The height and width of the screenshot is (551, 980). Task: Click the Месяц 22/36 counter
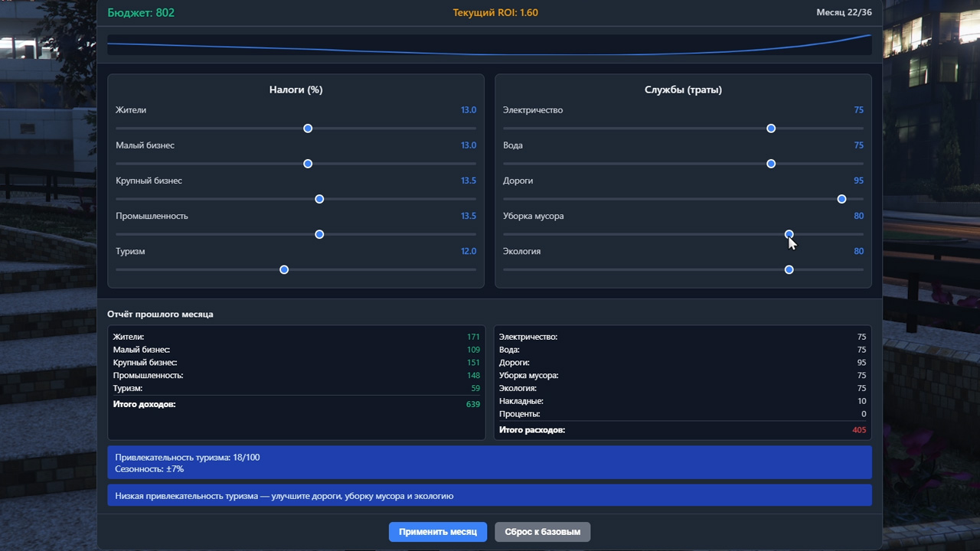tap(844, 13)
